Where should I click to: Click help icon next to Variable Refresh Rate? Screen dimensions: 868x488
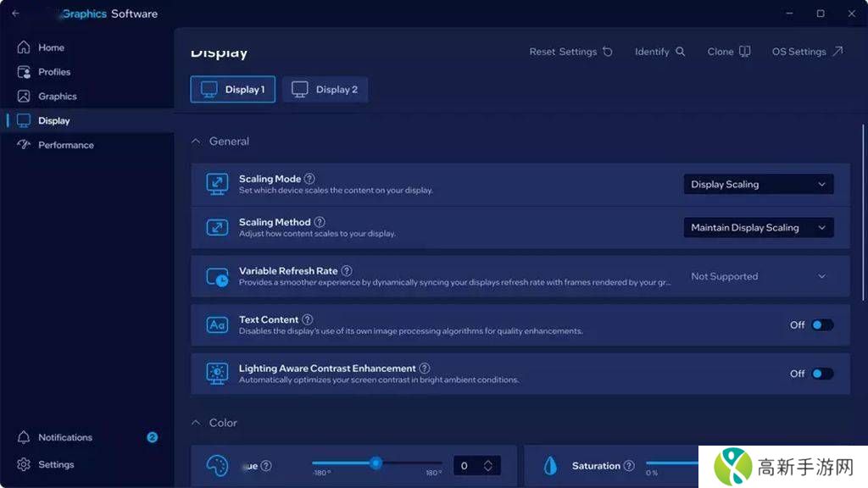(346, 271)
